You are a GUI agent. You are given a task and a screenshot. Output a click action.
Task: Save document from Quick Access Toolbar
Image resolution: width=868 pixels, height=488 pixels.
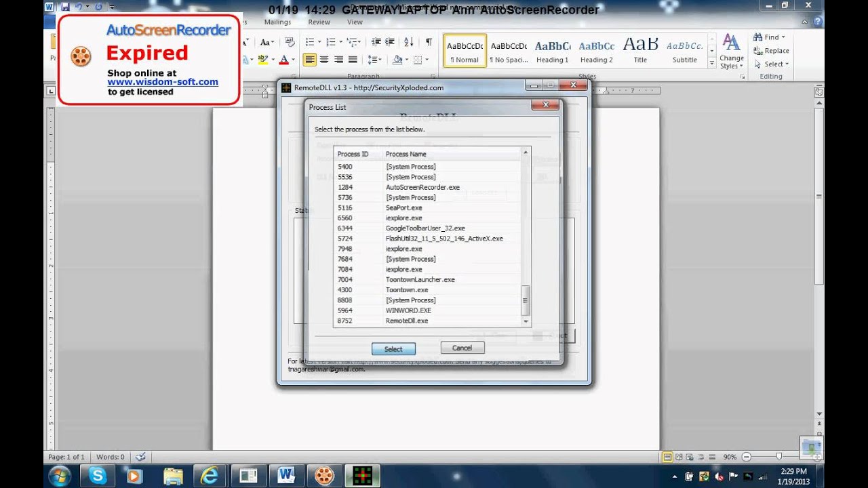[65, 7]
